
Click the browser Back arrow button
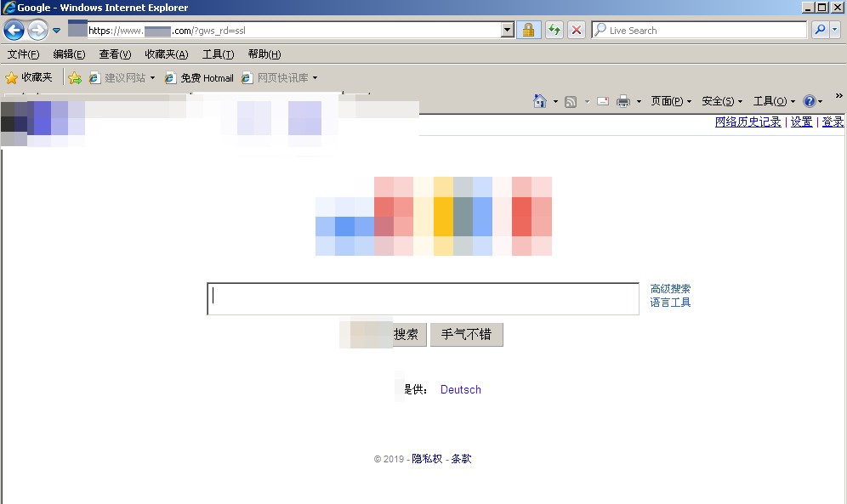click(14, 30)
